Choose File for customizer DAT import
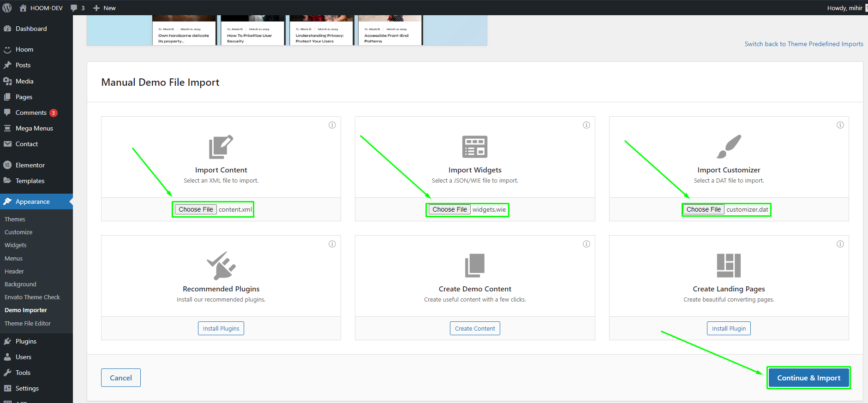Image resolution: width=868 pixels, height=403 pixels. point(703,209)
